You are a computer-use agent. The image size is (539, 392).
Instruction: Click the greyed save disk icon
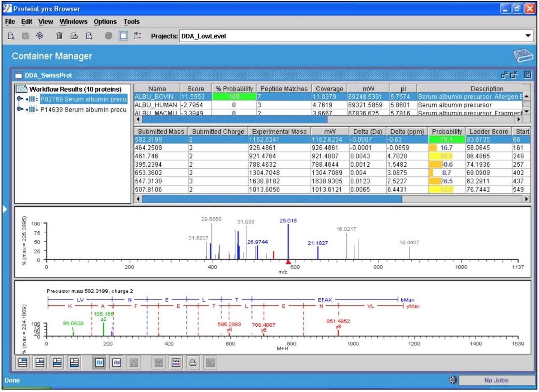click(25, 36)
